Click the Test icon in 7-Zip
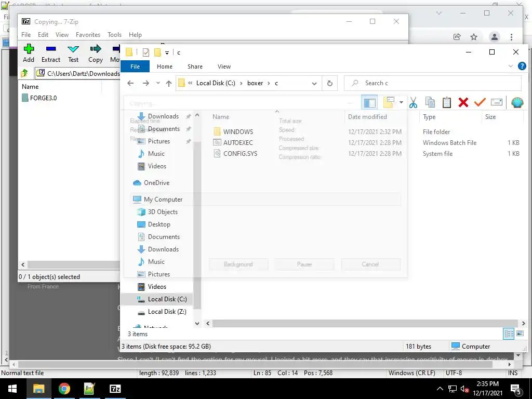Image resolution: width=532 pixels, height=399 pixels. click(x=73, y=49)
